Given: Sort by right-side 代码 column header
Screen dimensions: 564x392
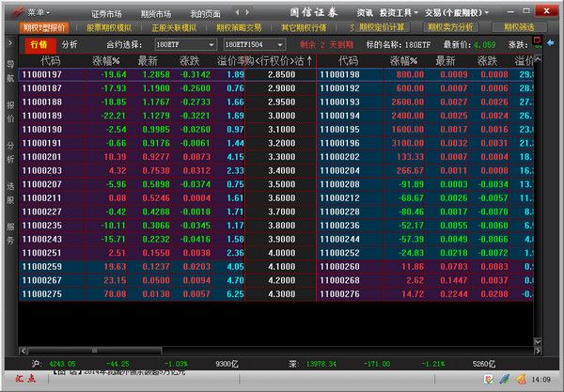Looking at the screenshot, I should click(348, 61).
